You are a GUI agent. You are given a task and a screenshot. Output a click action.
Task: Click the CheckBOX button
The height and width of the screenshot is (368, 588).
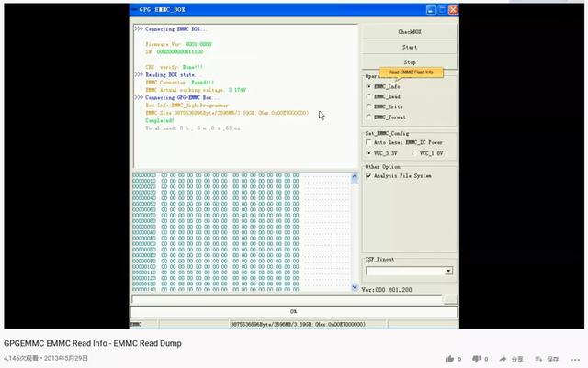pyautogui.click(x=409, y=32)
